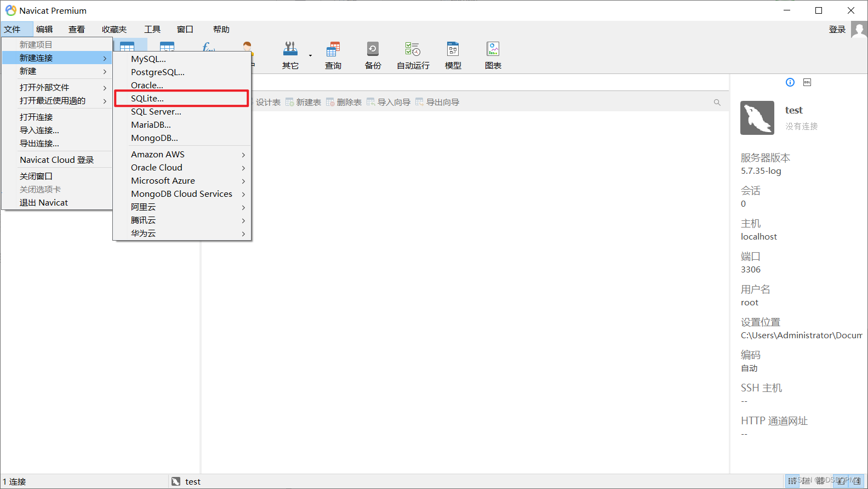Click the Navicat Premium logo in title bar
This screenshot has width=868, height=489.
click(x=11, y=10)
